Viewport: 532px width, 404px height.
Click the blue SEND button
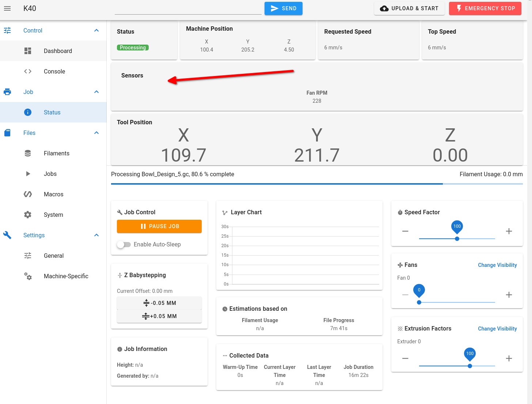[284, 8]
